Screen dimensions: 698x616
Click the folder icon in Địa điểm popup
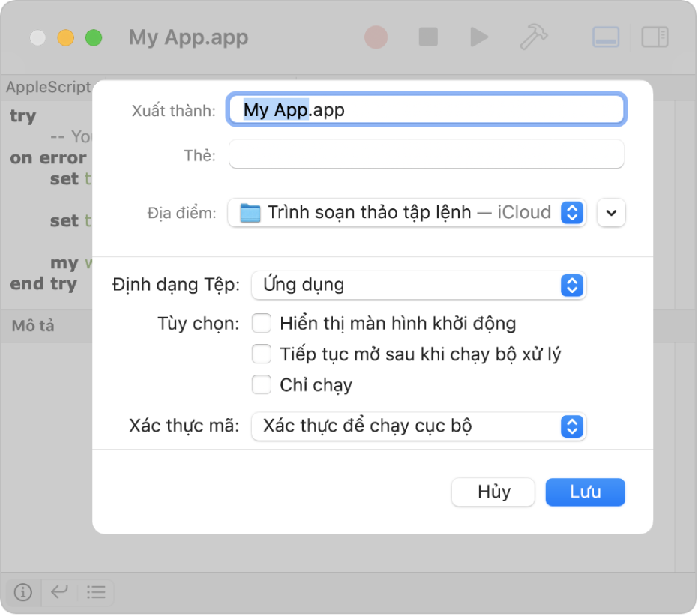point(250,213)
